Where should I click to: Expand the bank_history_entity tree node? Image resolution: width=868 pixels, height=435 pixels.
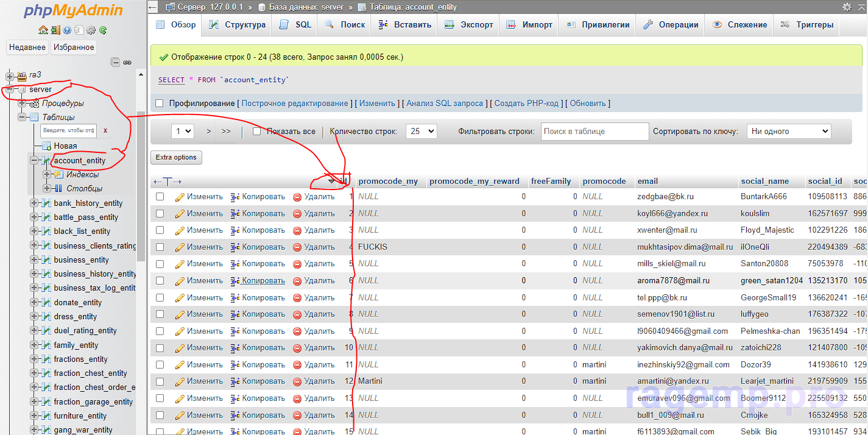(34, 203)
